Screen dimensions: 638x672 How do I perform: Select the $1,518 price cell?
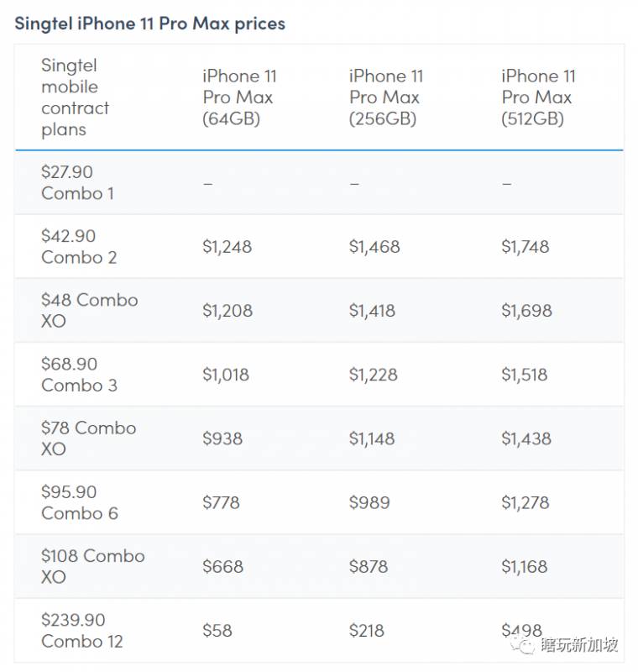(x=526, y=375)
